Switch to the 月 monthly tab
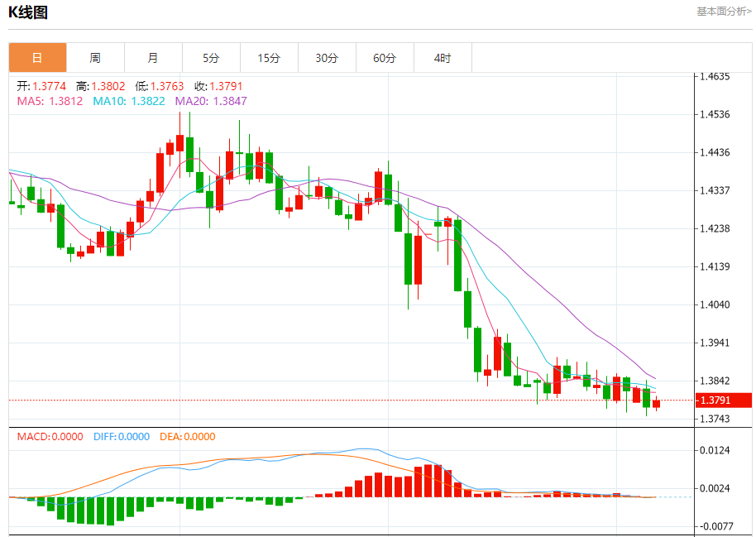 [153, 58]
